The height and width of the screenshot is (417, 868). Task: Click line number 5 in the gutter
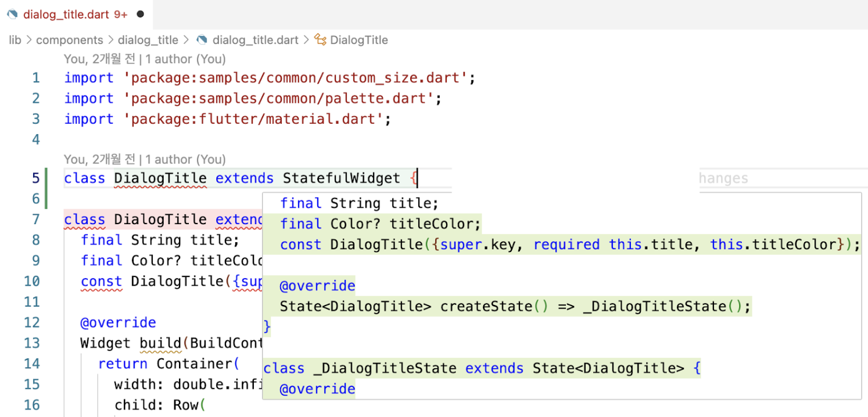[x=36, y=178]
